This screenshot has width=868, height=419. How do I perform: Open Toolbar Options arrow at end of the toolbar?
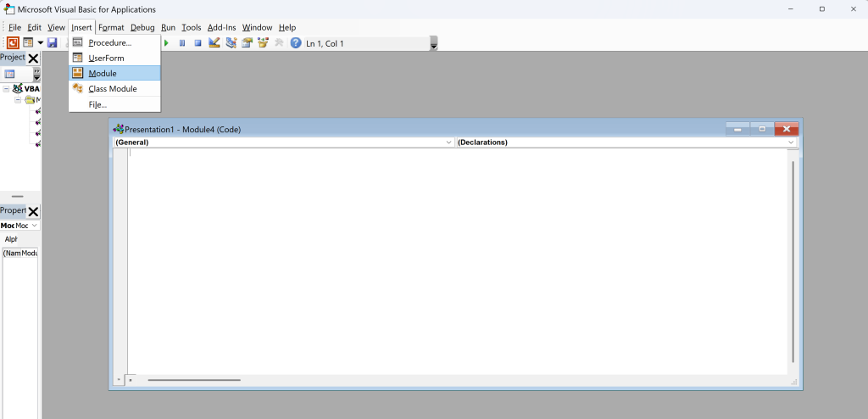pos(434,43)
